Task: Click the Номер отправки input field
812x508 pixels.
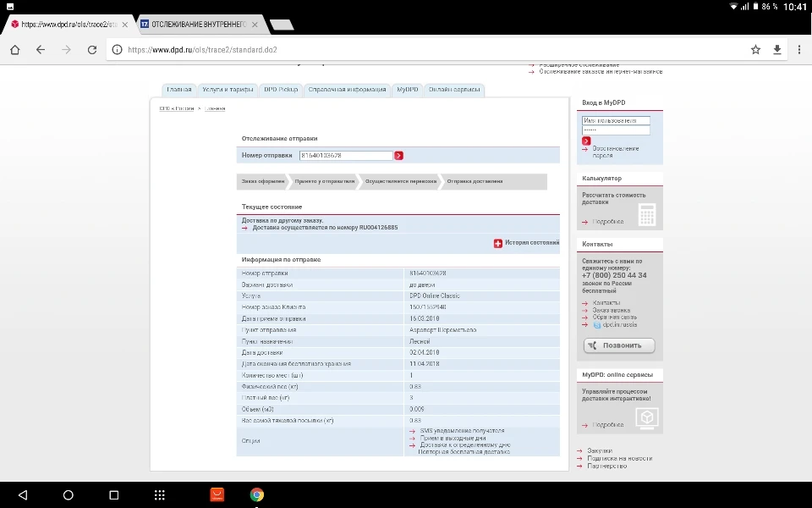Action: (346, 156)
